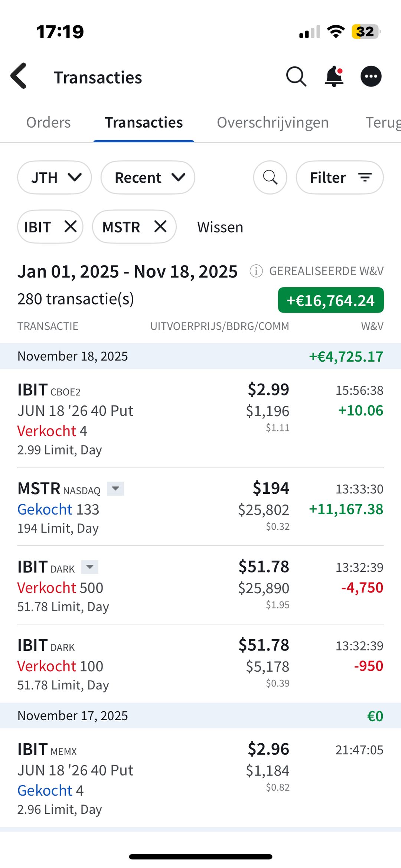Select the November 17, 2025 date header
Screen dimensions: 401x868
200,715
